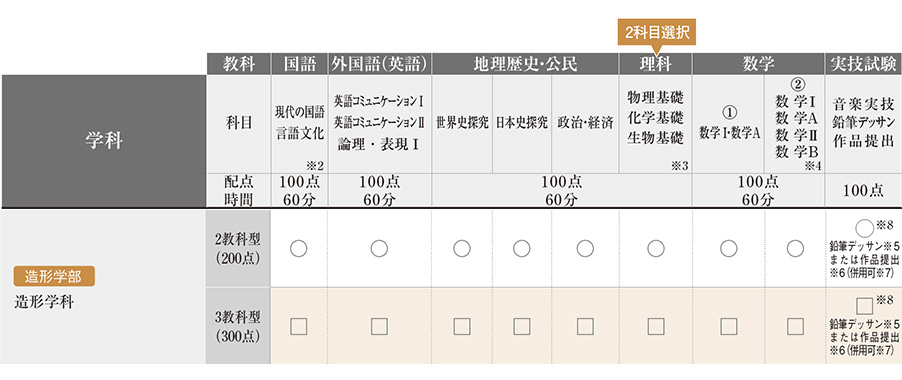The height and width of the screenshot is (380, 902).
Task: Select the circle under 数学Ⅰ・数学A in 2教科型 row
Action: tap(729, 248)
